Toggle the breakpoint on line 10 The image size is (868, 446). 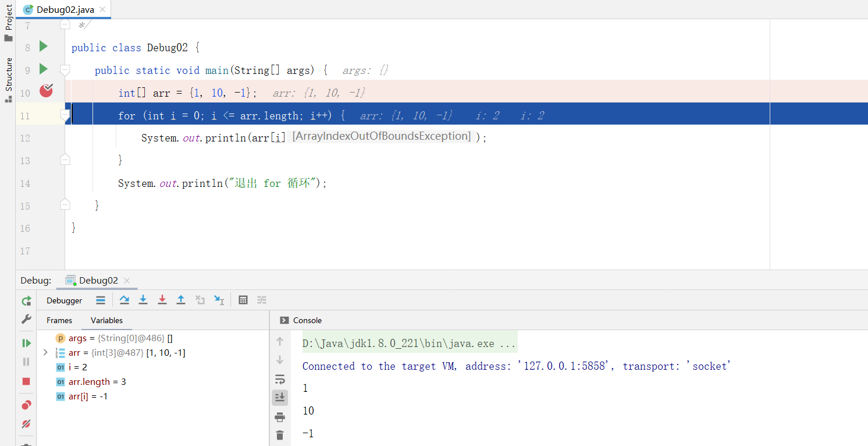point(46,90)
